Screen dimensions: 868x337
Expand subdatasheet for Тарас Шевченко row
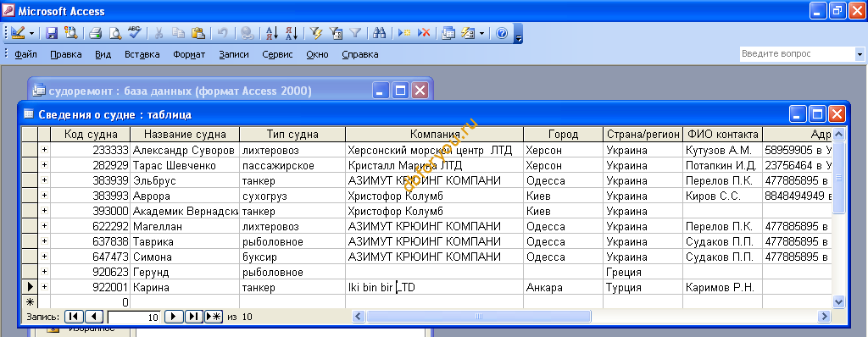pyautogui.click(x=44, y=165)
